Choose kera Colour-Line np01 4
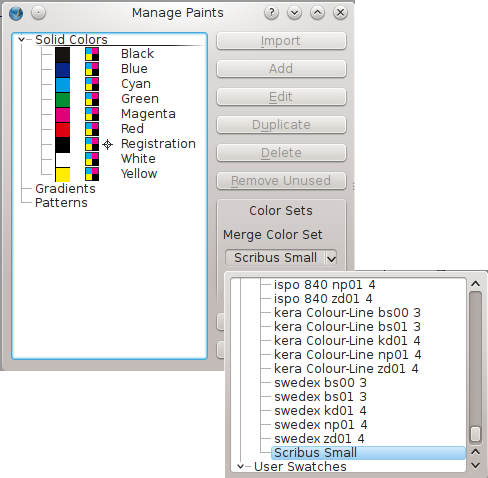Screen dimensions: 488x478 click(x=348, y=355)
